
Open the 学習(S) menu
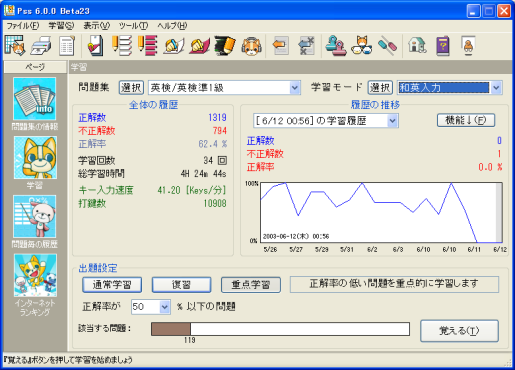[61, 26]
